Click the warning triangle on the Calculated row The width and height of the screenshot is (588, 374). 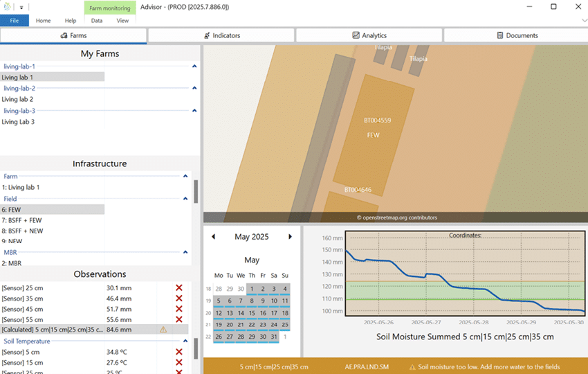[163, 330]
